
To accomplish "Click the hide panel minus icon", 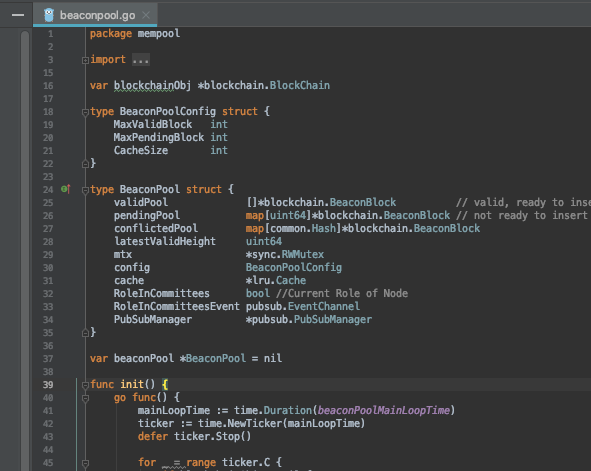I will [x=18, y=15].
